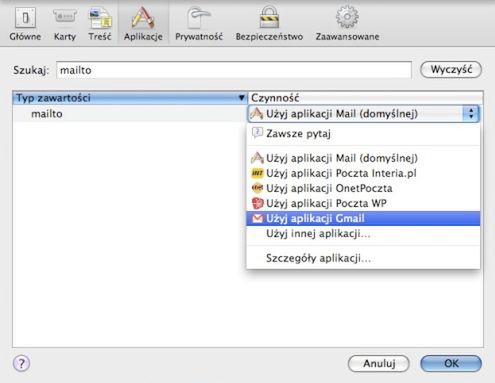Select the Aplikacje preferences icon
The image size is (495, 383).
pos(143,17)
